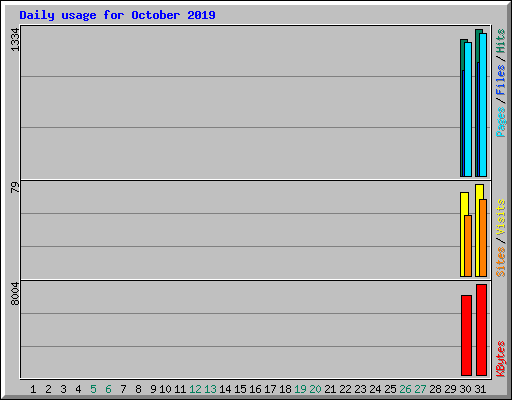Click the yellow 'Visits' legend label

pyautogui.click(x=500, y=217)
